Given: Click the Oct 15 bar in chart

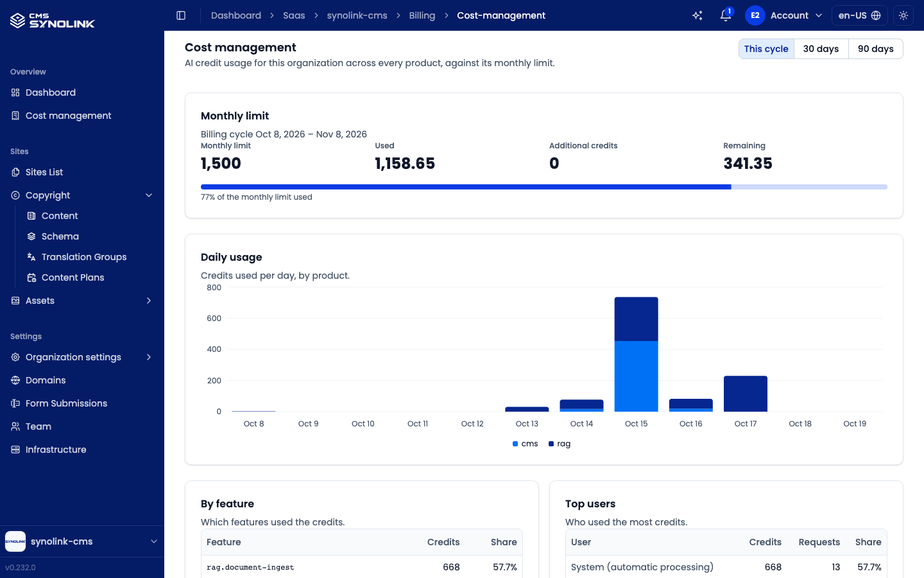Looking at the screenshot, I should tap(636, 354).
